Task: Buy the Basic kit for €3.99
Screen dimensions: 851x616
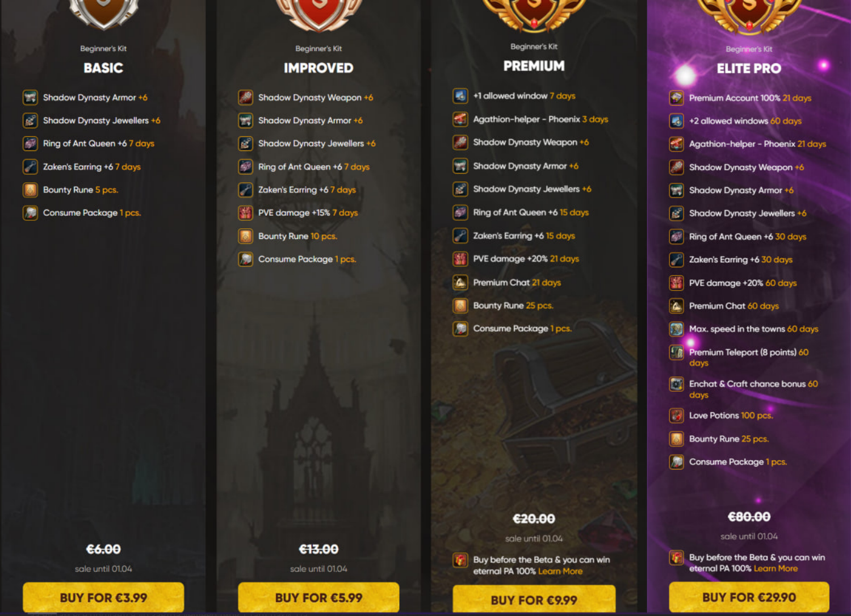Action: click(x=103, y=597)
